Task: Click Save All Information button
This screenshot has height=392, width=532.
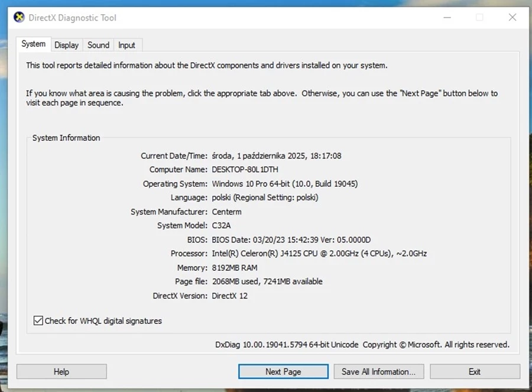Action: (x=378, y=371)
